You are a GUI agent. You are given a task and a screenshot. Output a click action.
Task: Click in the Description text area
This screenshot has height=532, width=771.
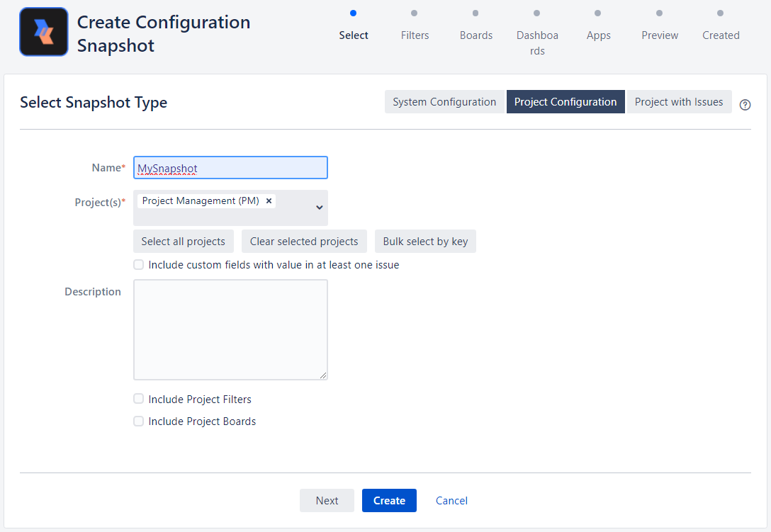230,329
